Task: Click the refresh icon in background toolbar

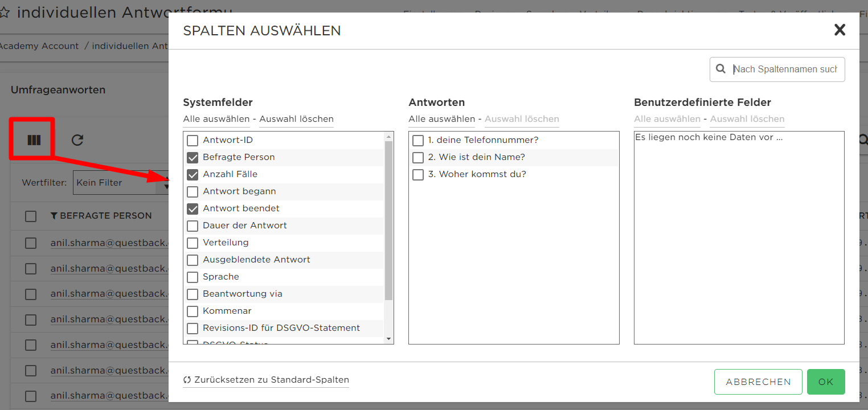Action: coord(77,140)
